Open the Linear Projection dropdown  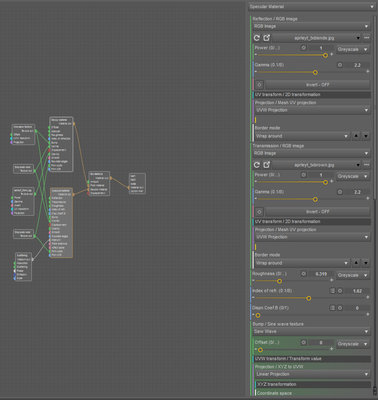pos(312,374)
